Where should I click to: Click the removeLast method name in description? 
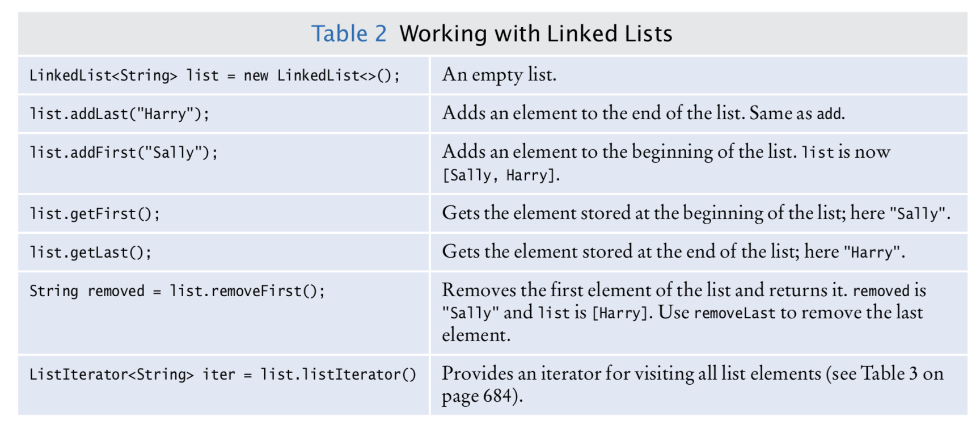pyautogui.click(x=734, y=313)
